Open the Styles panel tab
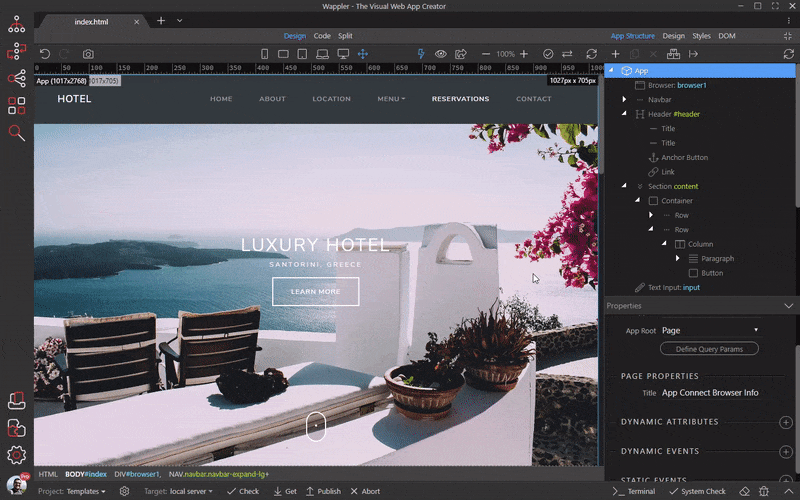 point(701,36)
